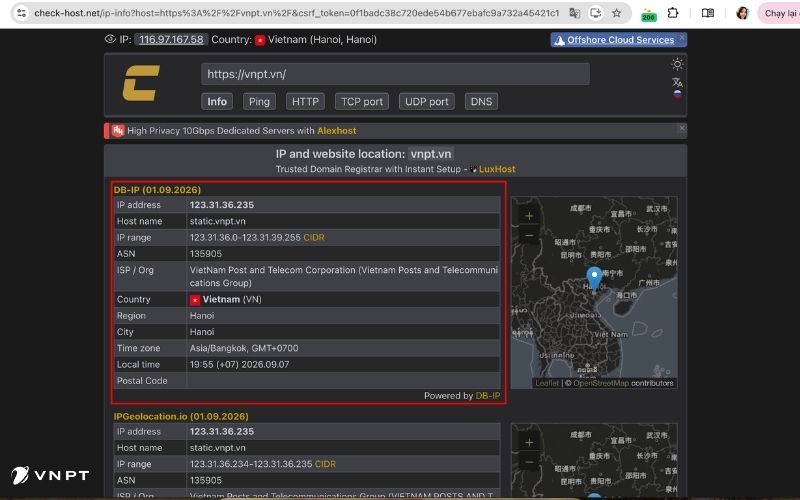Select the DNS check tab
The height and width of the screenshot is (500, 800).
pyautogui.click(x=481, y=102)
